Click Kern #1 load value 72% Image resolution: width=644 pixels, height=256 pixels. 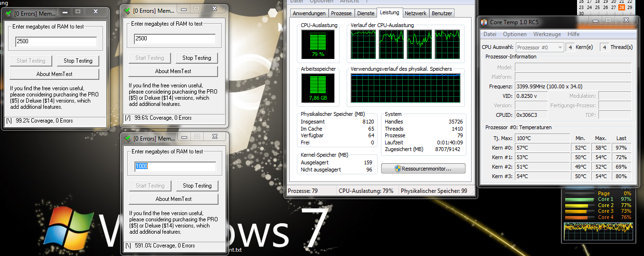621,157
